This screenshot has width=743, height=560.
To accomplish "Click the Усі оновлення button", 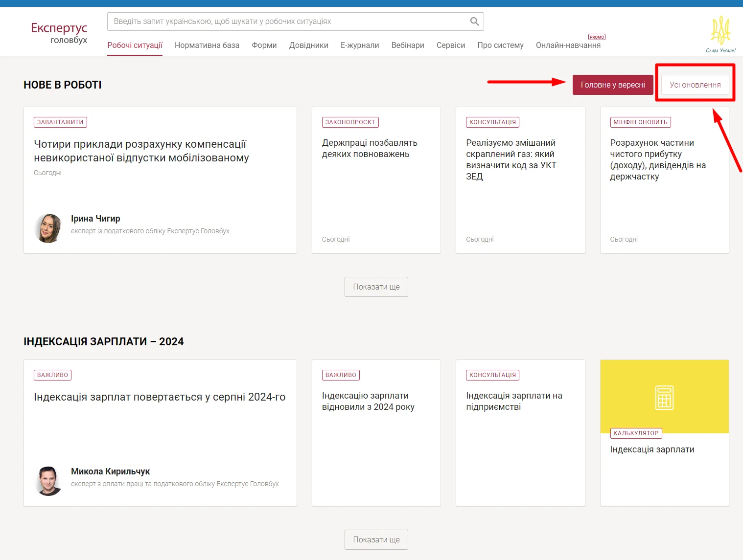I will 695,85.
